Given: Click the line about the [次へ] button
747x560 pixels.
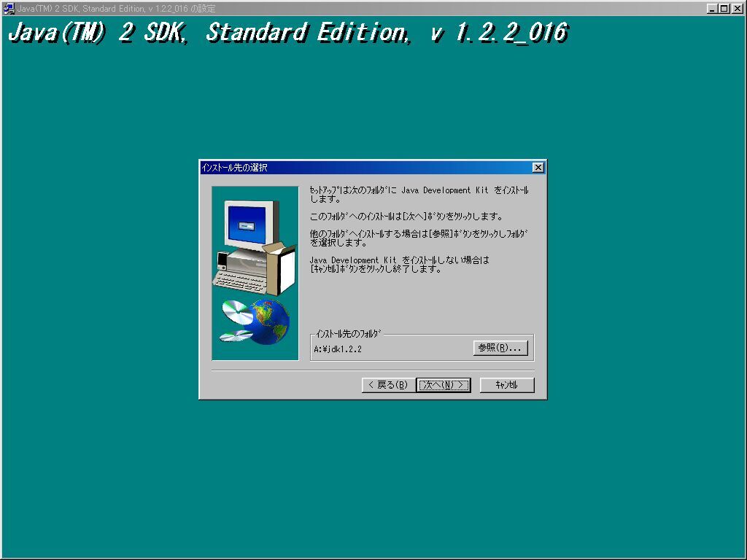Looking at the screenshot, I should [x=406, y=217].
